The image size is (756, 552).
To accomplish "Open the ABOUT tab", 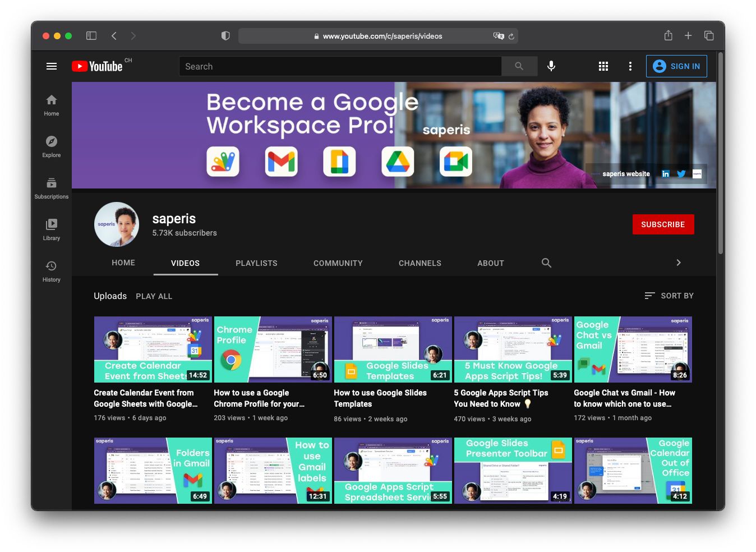I will pos(491,263).
